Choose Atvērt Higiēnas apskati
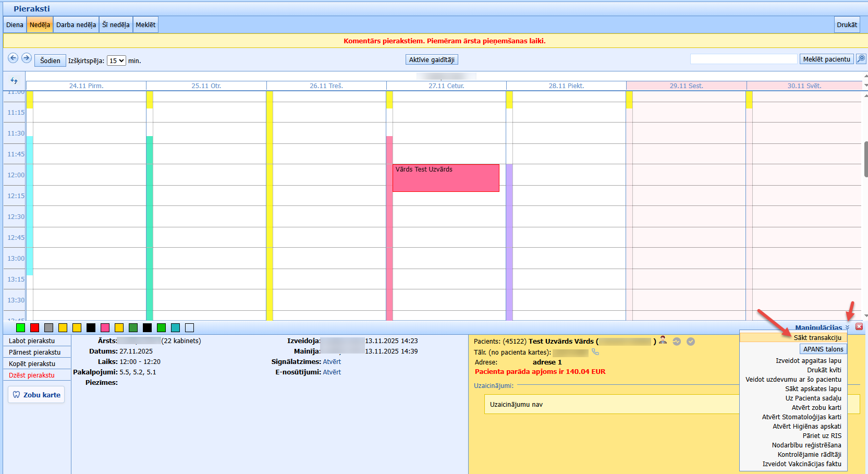 (x=807, y=426)
